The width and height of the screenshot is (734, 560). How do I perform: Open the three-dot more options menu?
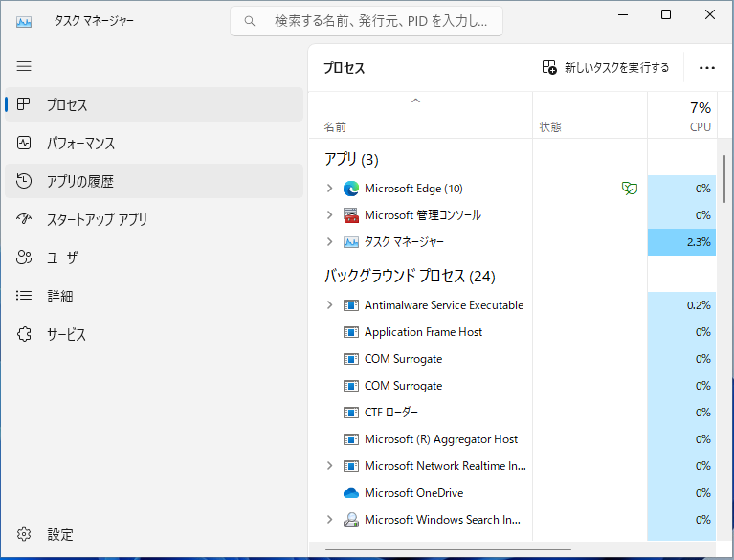706,68
